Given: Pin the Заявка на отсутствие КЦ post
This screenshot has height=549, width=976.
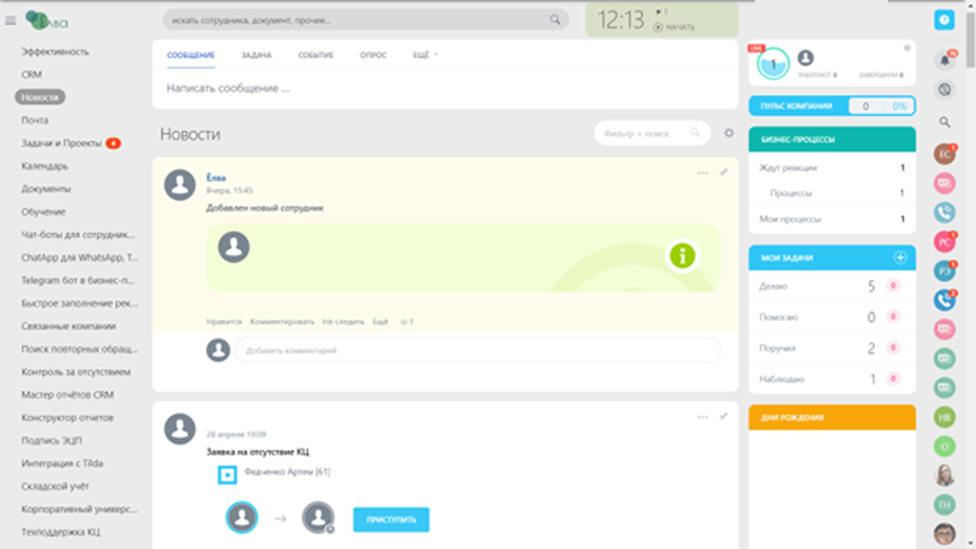Looking at the screenshot, I should (x=723, y=416).
